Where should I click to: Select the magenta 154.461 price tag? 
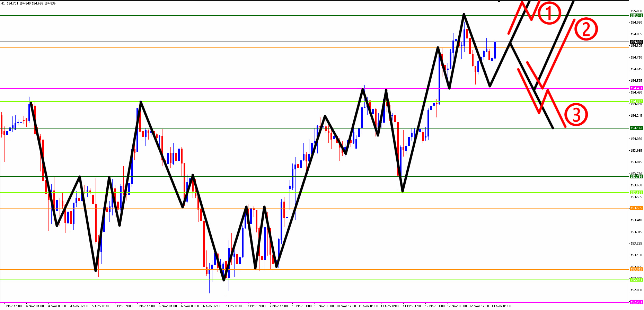coord(636,88)
